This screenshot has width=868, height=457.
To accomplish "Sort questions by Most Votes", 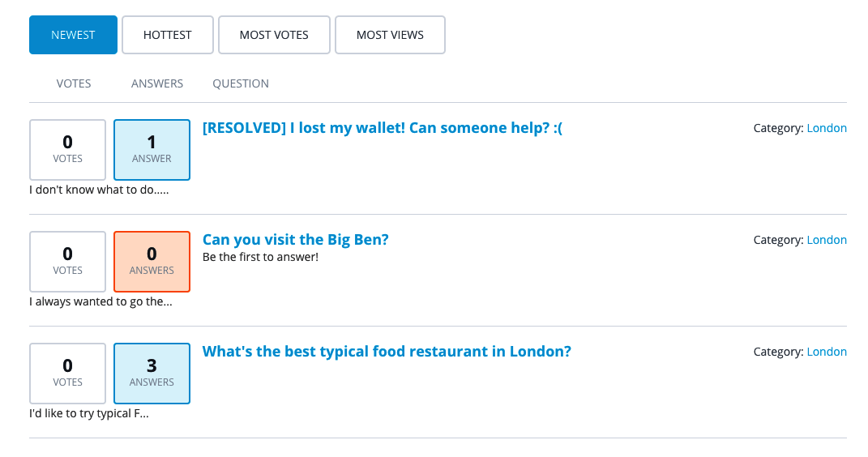I will 274,35.
